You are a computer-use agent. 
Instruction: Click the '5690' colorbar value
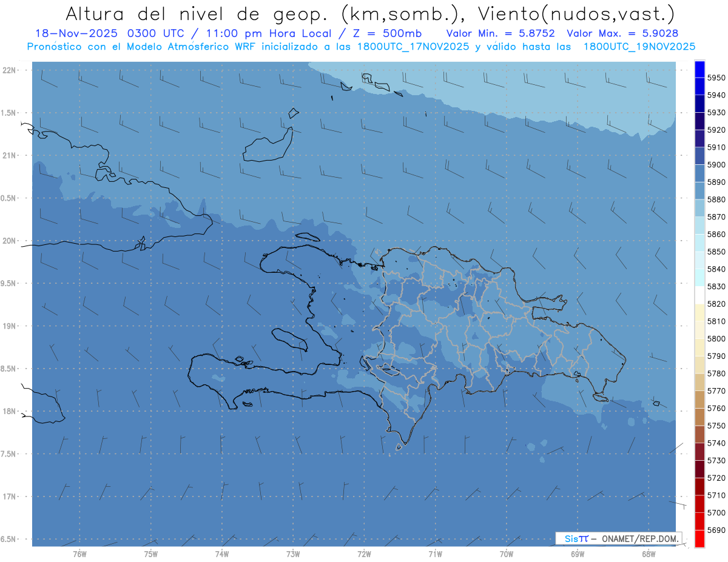point(717,530)
